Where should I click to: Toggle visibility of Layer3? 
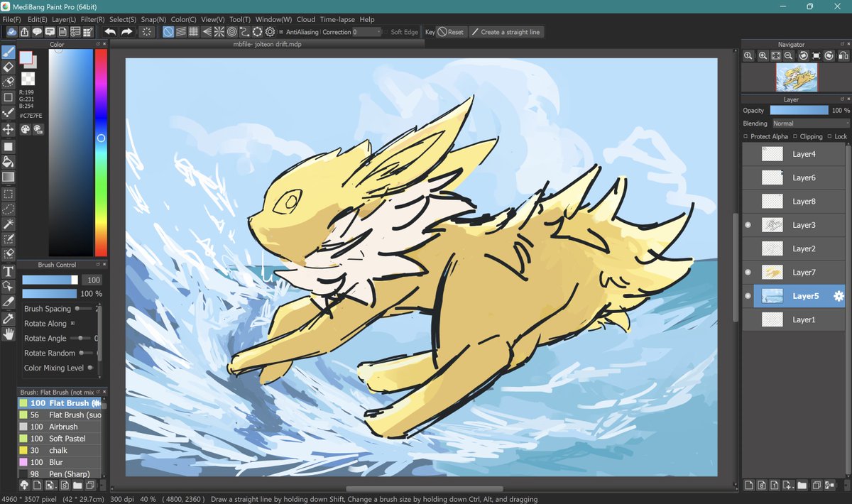pyautogui.click(x=748, y=225)
